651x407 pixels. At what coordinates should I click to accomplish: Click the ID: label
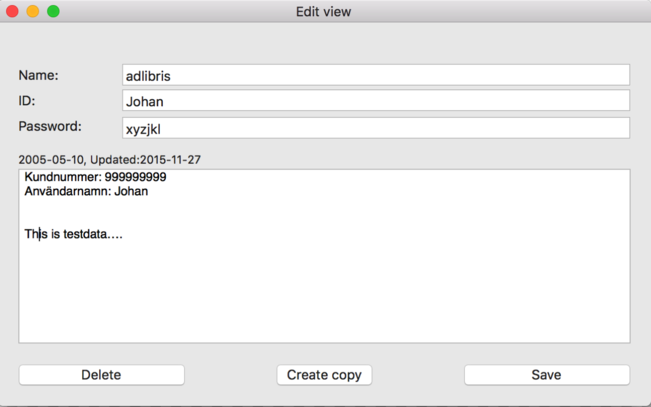click(x=27, y=101)
